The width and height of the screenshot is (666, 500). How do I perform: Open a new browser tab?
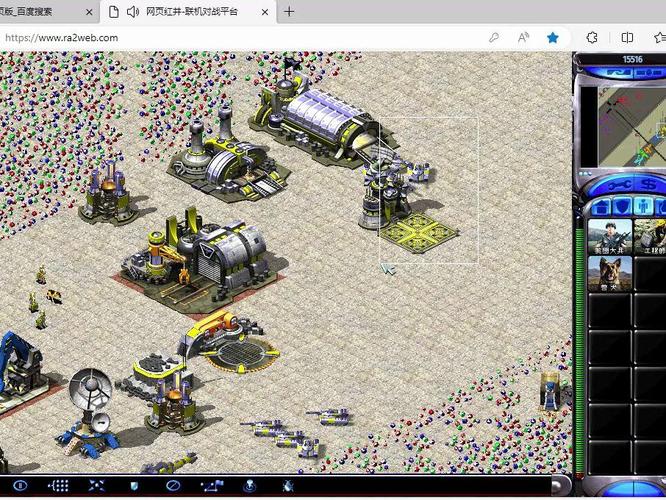289,12
